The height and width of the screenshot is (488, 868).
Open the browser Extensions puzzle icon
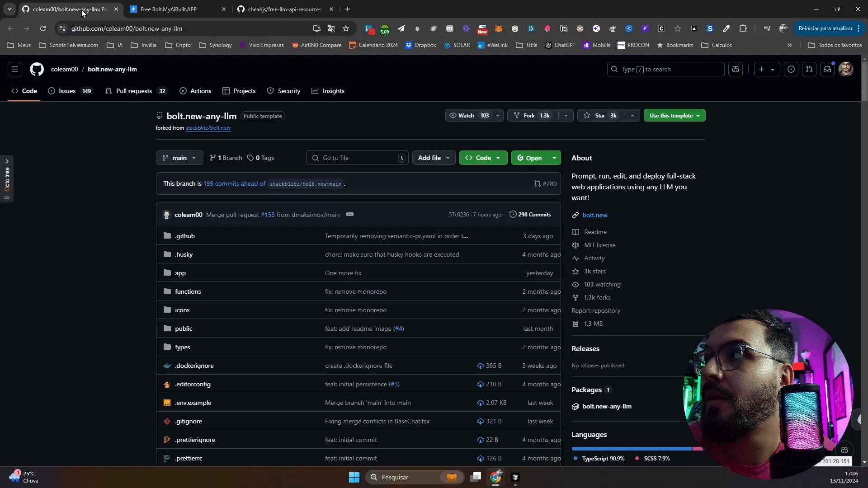(x=743, y=28)
